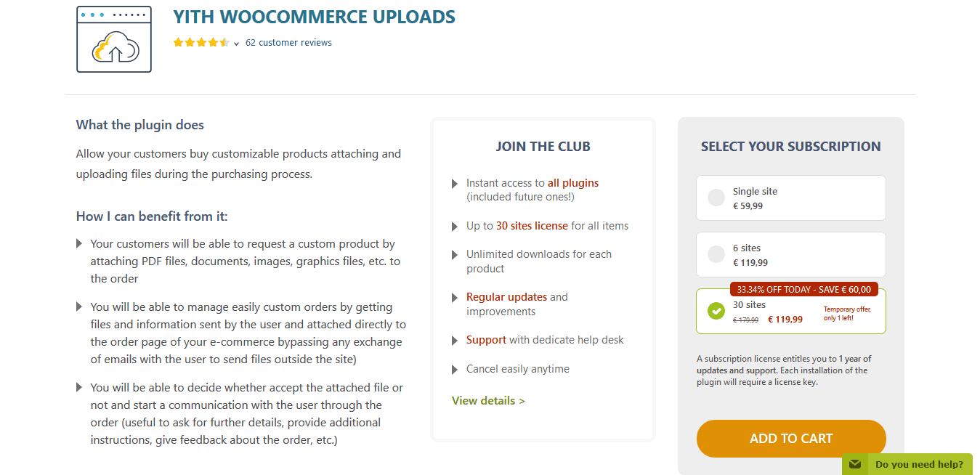The width and height of the screenshot is (980, 475).
Task: Click the star rating icons
Action: (201, 43)
